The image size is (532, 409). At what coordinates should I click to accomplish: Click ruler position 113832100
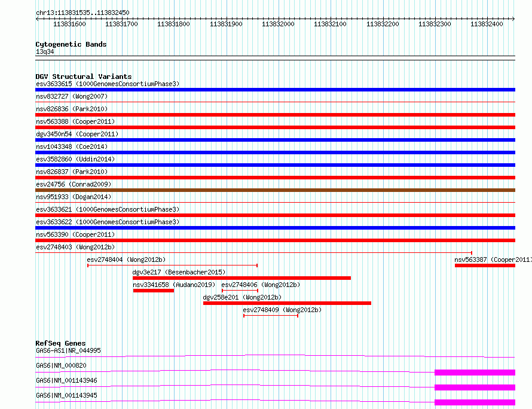pyautogui.click(x=330, y=24)
